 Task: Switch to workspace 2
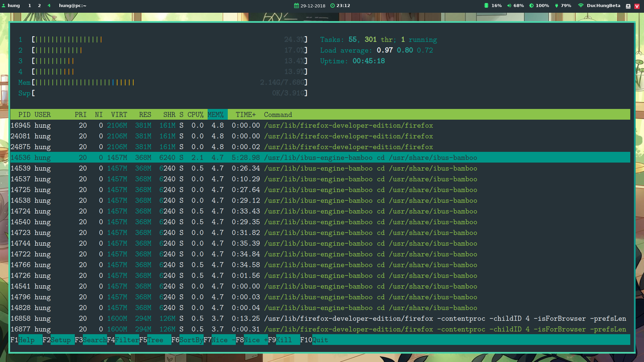coord(39,5)
